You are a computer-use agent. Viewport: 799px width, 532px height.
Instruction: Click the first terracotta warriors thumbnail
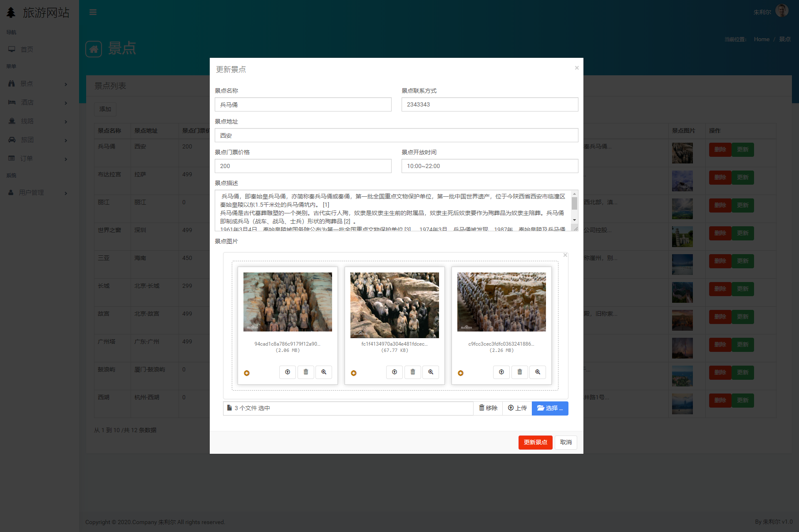(x=288, y=302)
